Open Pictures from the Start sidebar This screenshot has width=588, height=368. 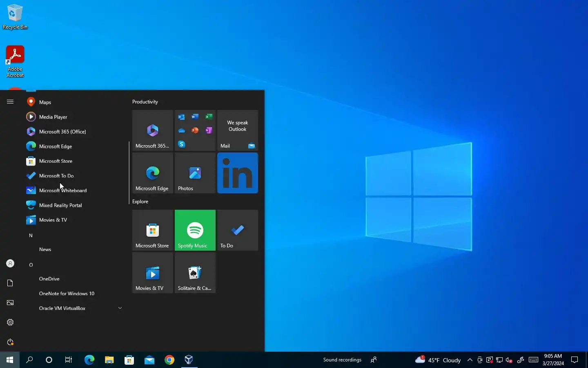[10, 303]
